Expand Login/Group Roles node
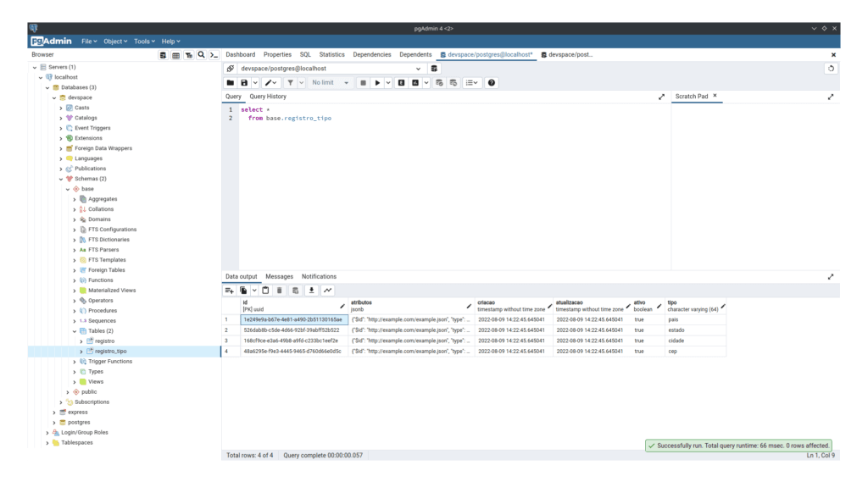 [x=47, y=433]
